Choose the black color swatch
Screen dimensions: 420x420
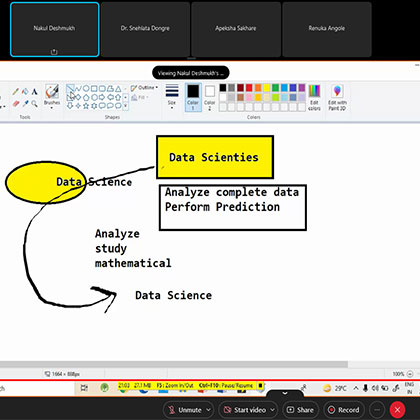click(x=223, y=88)
